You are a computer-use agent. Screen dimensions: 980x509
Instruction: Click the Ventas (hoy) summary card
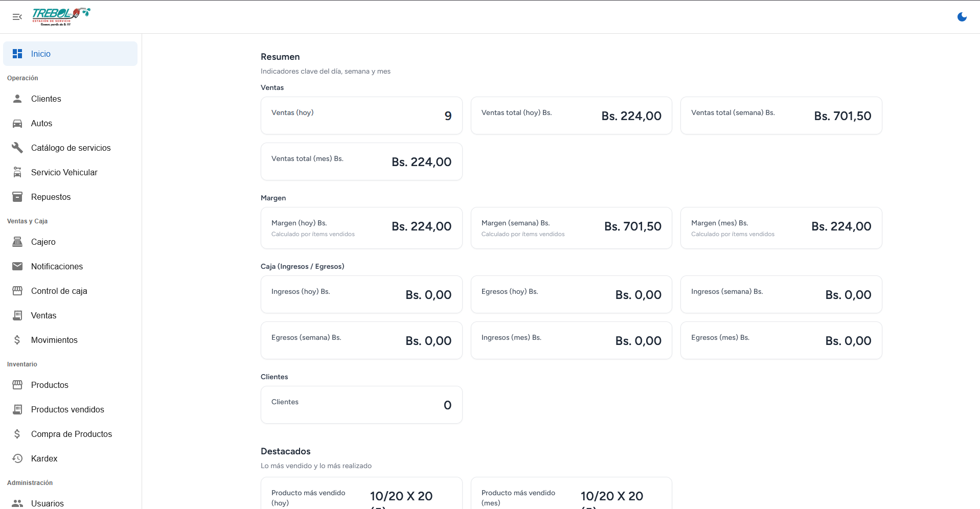(361, 115)
